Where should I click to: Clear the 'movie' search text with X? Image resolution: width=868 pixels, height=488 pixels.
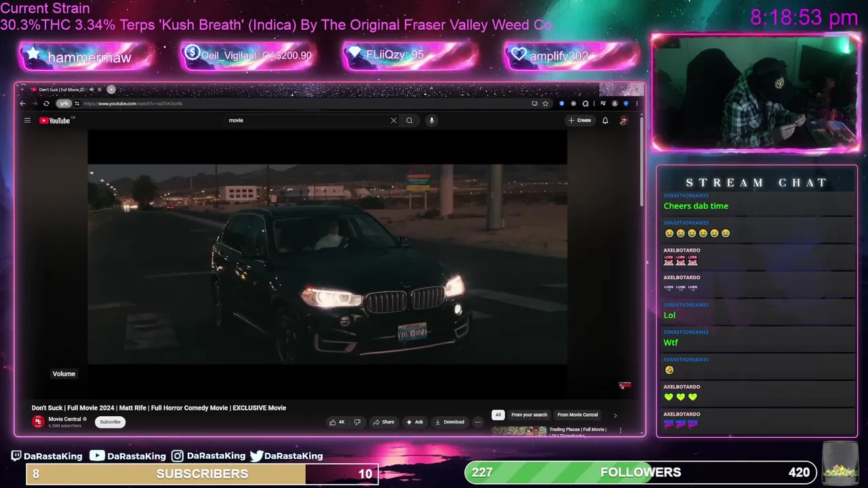[x=393, y=121]
